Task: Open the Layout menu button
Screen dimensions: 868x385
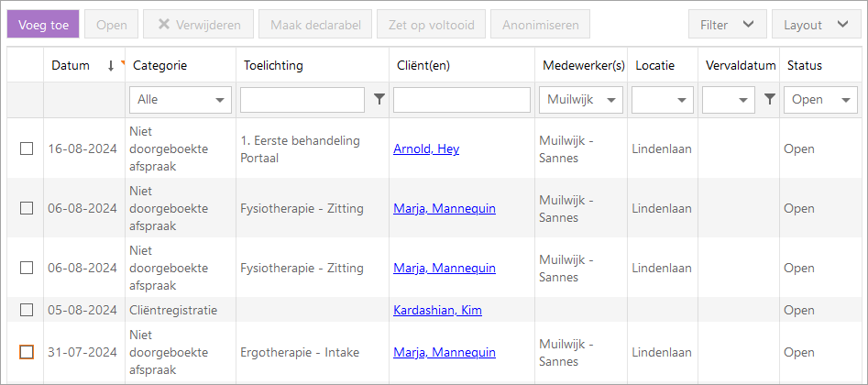Action: tap(815, 25)
